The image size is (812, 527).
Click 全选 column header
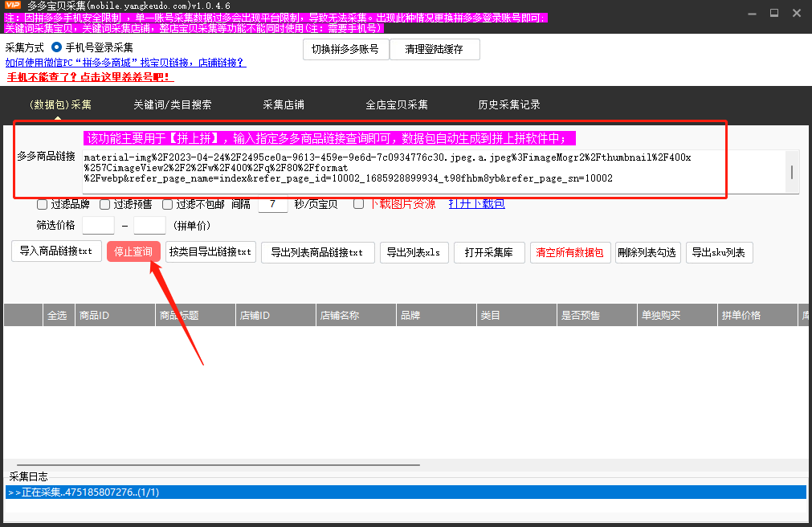pyautogui.click(x=58, y=315)
